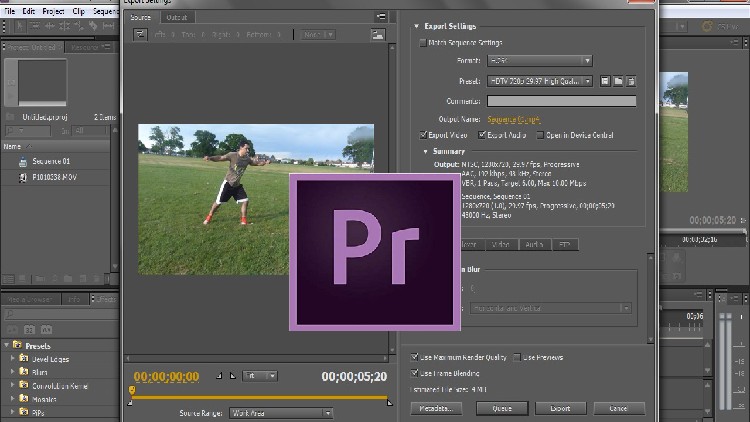
Task: Select the Ripple Edit tool in Premiere toolbar
Action: tap(49, 26)
